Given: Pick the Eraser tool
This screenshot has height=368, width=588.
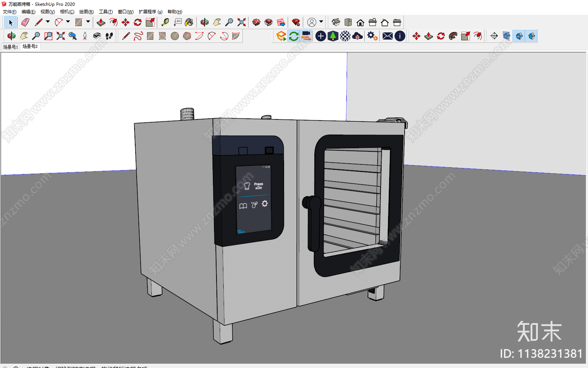Looking at the screenshot, I should 25,22.
